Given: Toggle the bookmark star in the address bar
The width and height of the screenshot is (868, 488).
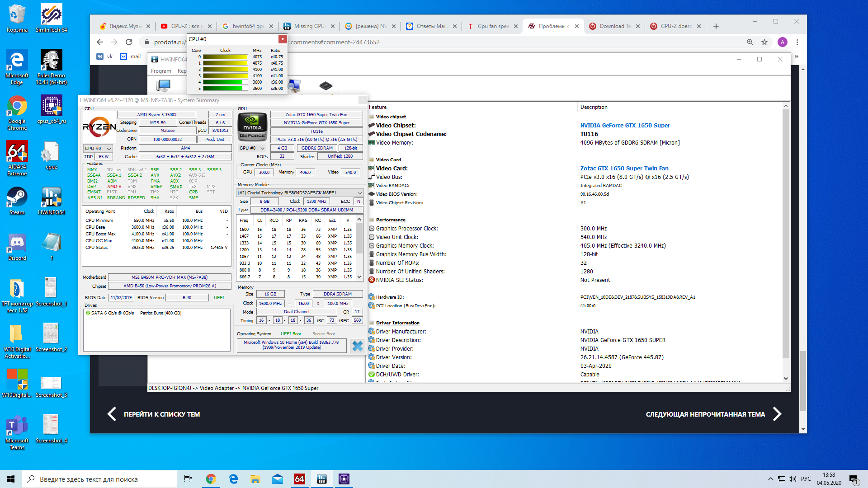Looking at the screenshot, I should pyautogui.click(x=764, y=42).
